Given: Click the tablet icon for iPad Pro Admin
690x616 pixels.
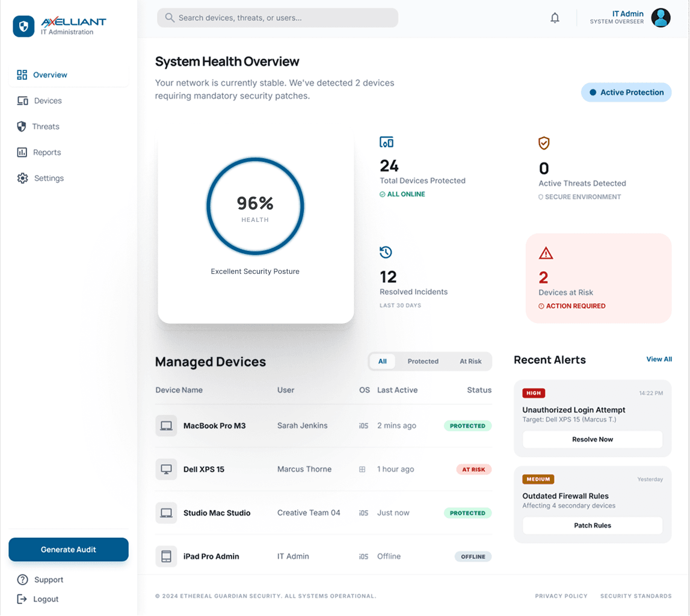Looking at the screenshot, I should tap(167, 556).
